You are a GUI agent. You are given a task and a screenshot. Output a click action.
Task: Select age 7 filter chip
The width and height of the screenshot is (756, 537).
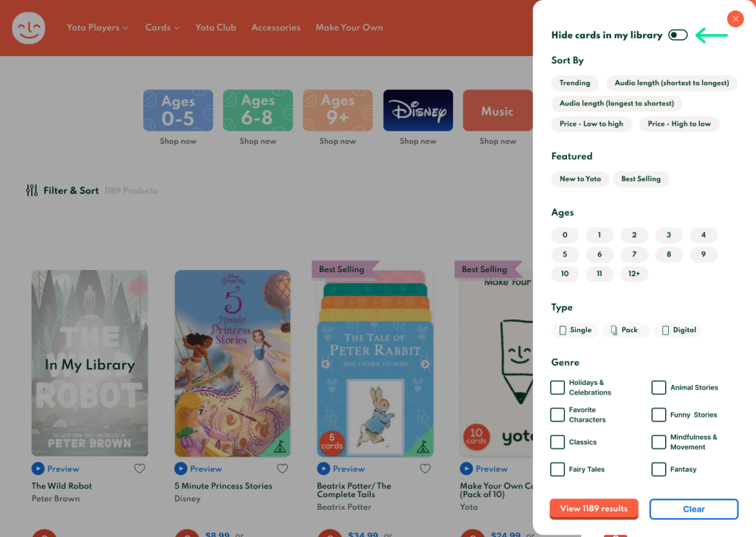coord(634,254)
